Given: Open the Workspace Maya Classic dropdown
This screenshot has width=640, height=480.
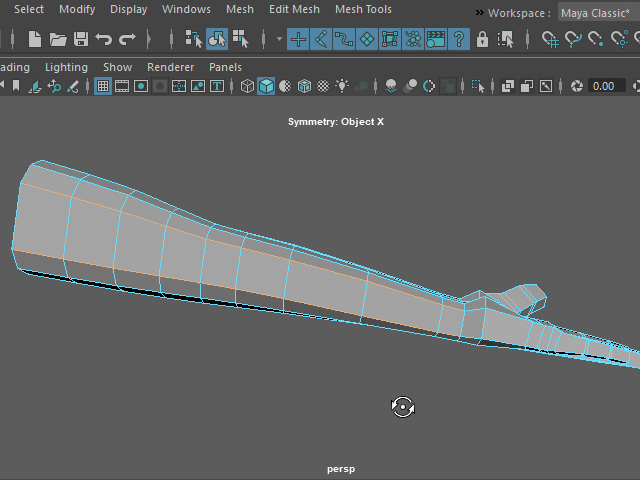Looking at the screenshot, I should (x=595, y=13).
